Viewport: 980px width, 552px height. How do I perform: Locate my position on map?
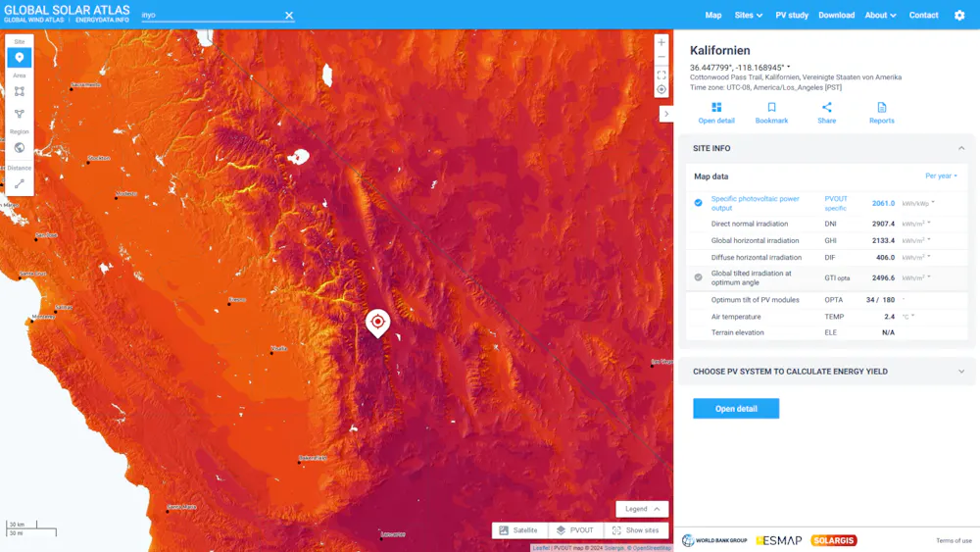661,89
